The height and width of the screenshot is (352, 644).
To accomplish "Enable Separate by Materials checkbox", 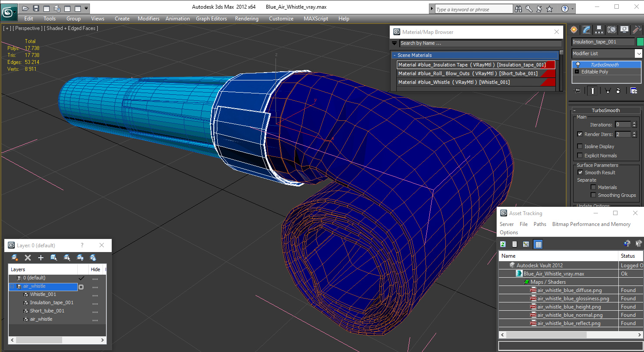I will click(x=593, y=187).
